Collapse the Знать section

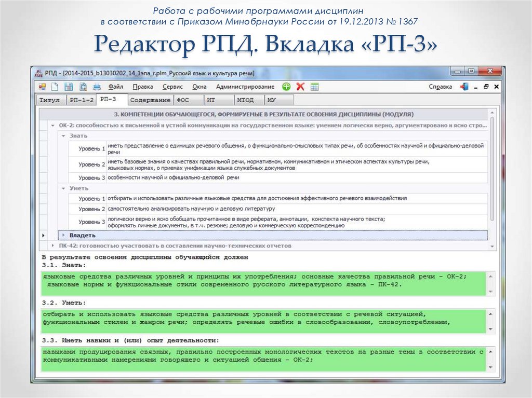(63, 135)
